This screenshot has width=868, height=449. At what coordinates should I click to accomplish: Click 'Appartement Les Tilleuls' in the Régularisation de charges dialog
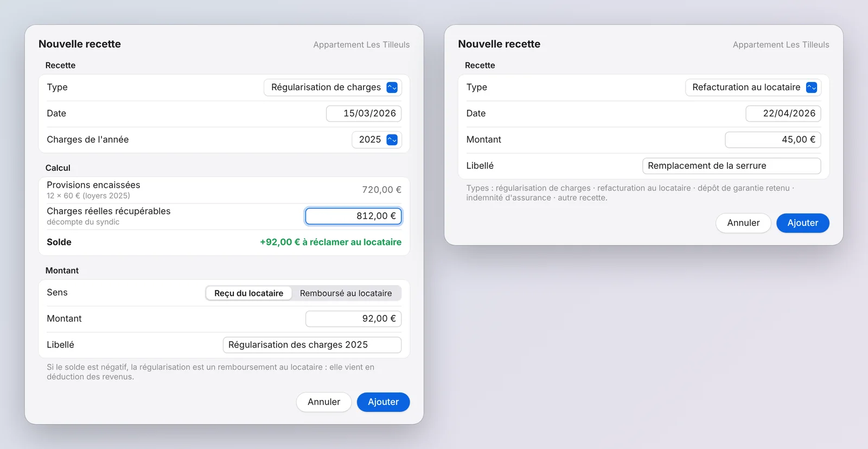tap(361, 45)
